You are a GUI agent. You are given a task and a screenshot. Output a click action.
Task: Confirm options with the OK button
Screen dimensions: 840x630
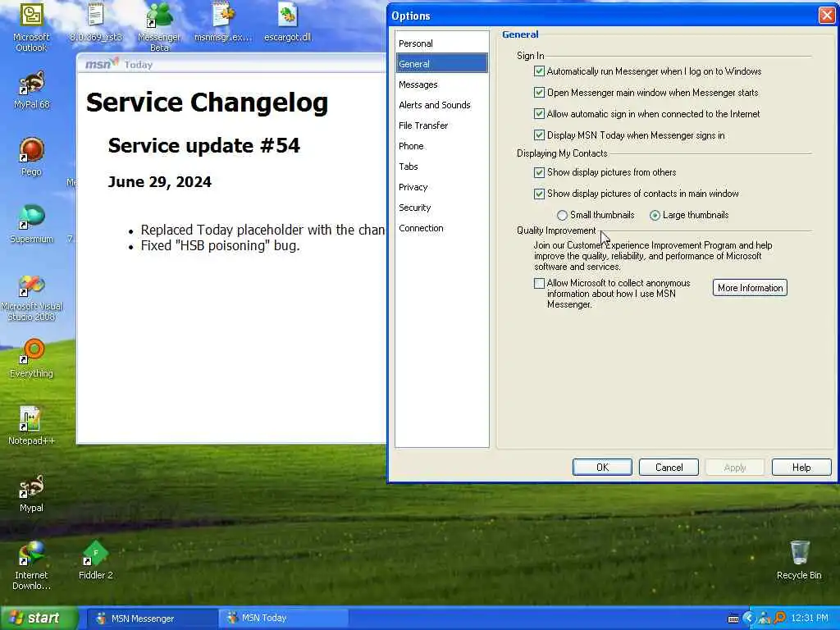tap(602, 467)
